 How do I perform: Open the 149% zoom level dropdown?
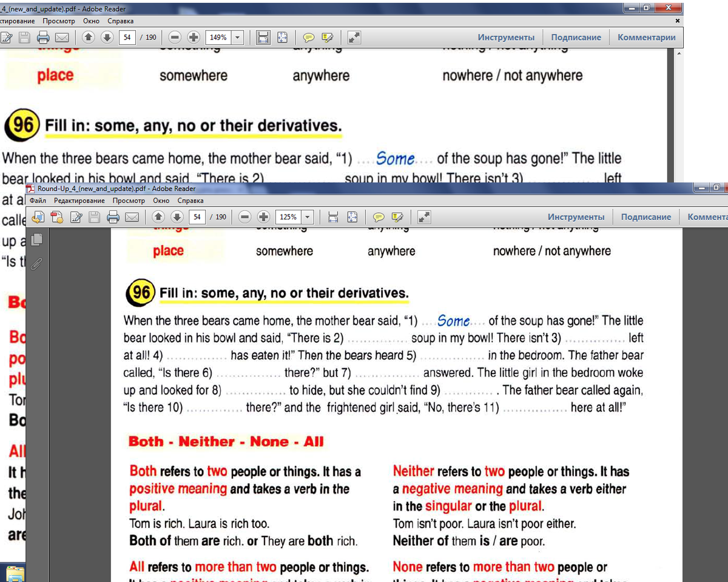(237, 38)
